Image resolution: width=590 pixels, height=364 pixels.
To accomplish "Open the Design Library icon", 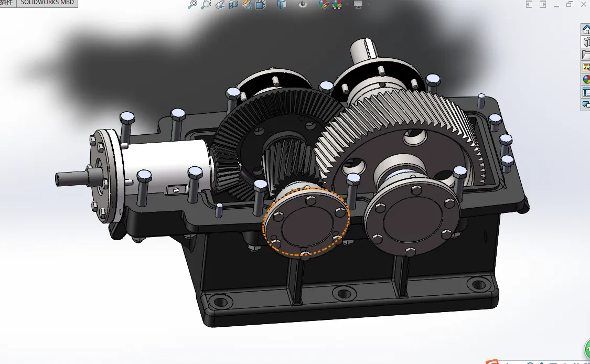I will (586, 42).
